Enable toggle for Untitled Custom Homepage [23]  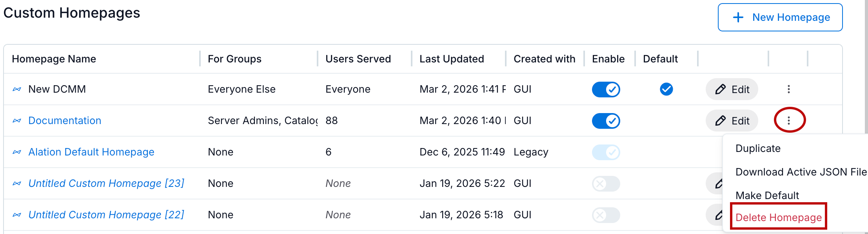coord(606,183)
